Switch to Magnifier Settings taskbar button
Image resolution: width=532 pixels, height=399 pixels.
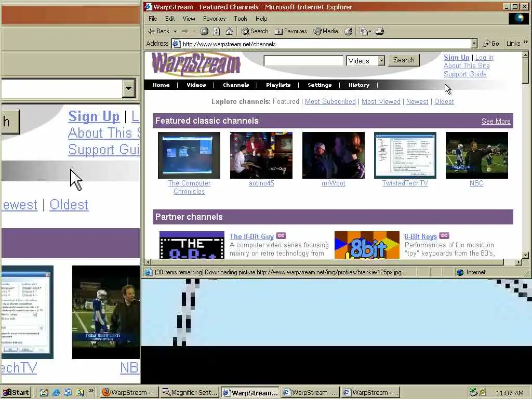[189, 393]
